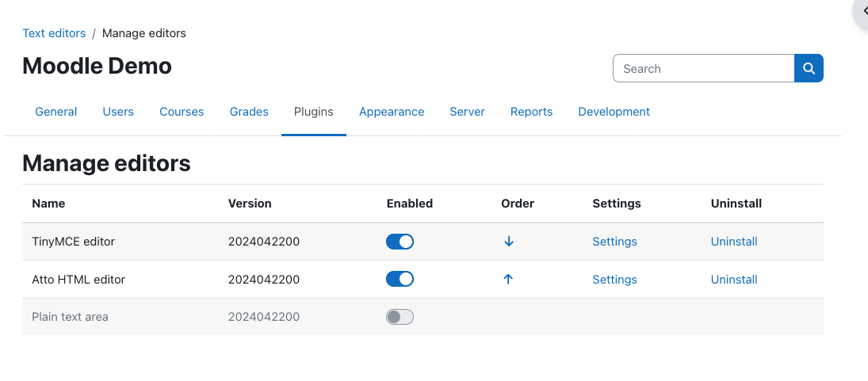Open Settings for Atto HTML editor
Image resolution: width=868 pixels, height=381 pixels.
pos(614,280)
